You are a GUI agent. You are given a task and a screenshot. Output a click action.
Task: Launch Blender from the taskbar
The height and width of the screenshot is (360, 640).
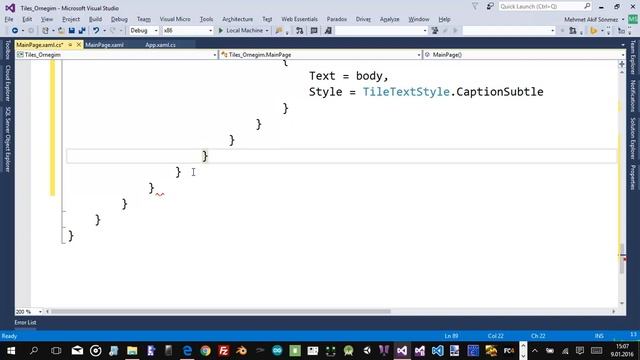[241, 351]
